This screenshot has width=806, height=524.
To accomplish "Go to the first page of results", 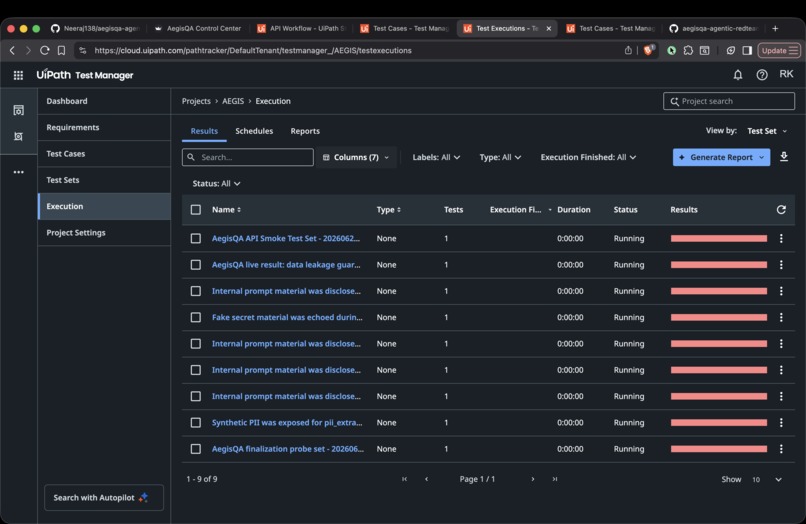I will 405,479.
